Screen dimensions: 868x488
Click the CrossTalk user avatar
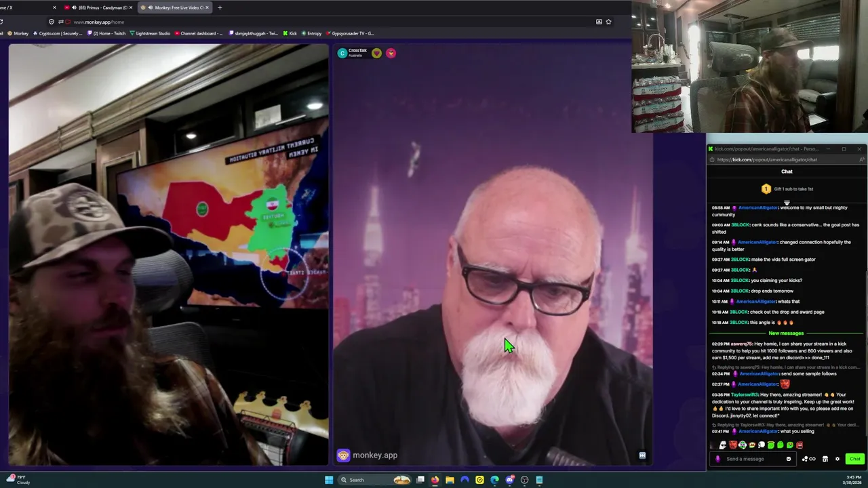click(342, 53)
